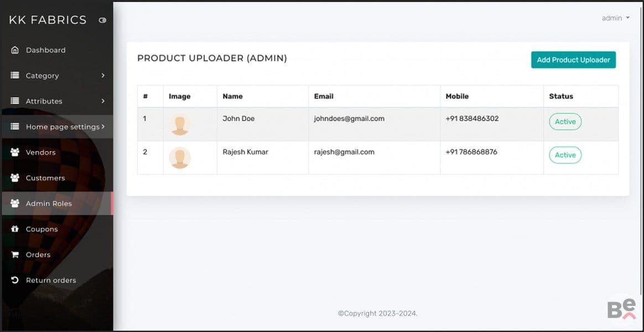Expand the Home page settings chevron
644x332 pixels.
click(103, 127)
